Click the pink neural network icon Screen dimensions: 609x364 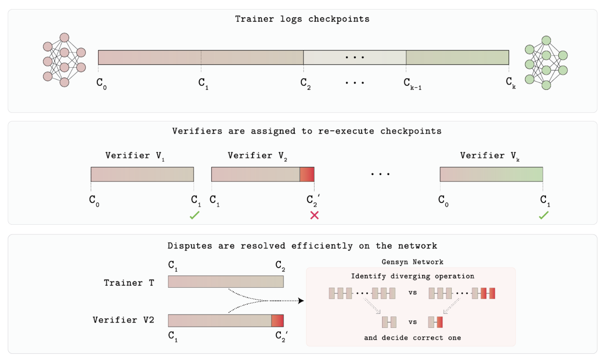[x=64, y=60]
